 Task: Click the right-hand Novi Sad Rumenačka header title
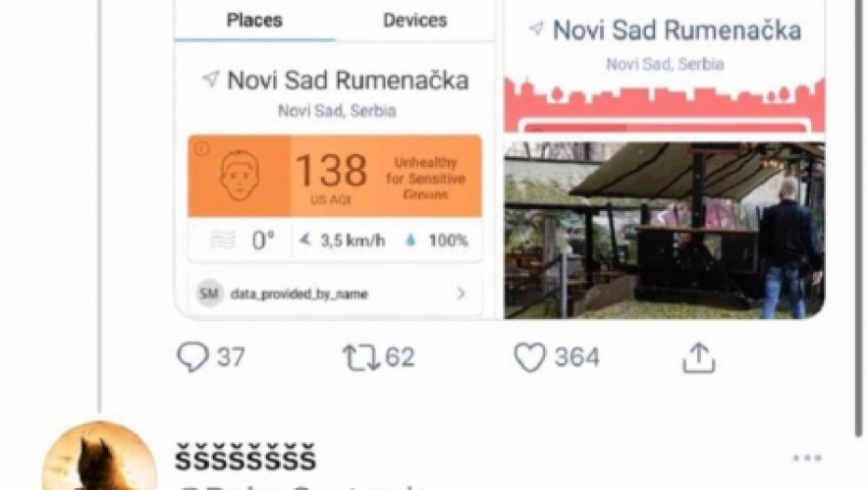[677, 30]
